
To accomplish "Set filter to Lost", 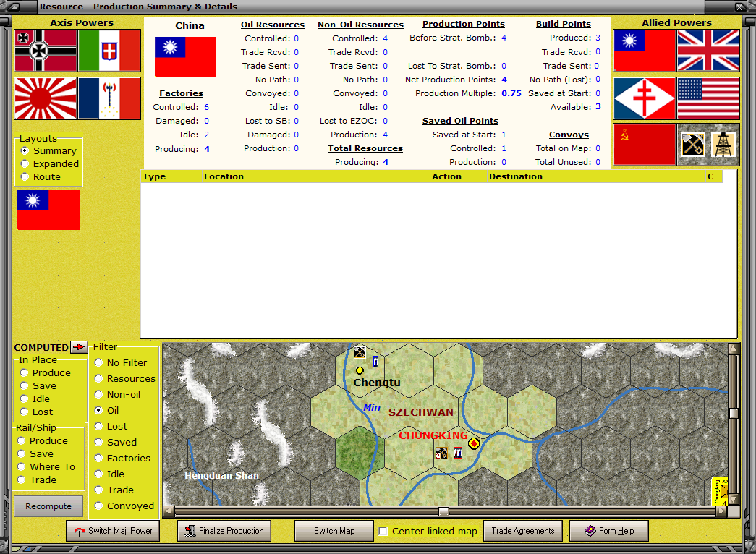I will point(111,426).
